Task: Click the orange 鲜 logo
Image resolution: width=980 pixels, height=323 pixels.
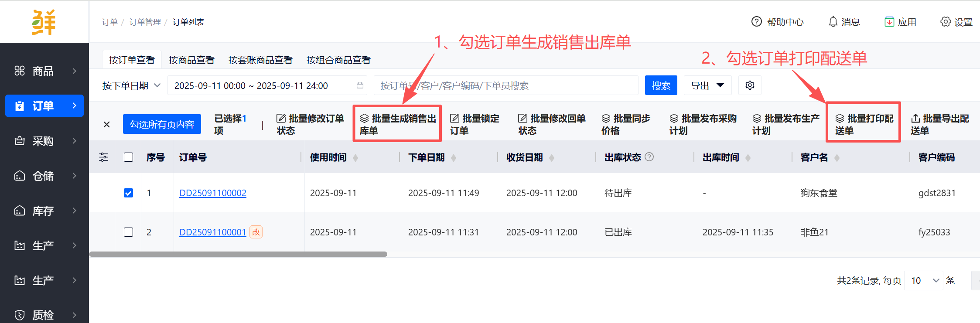Action: tap(44, 22)
